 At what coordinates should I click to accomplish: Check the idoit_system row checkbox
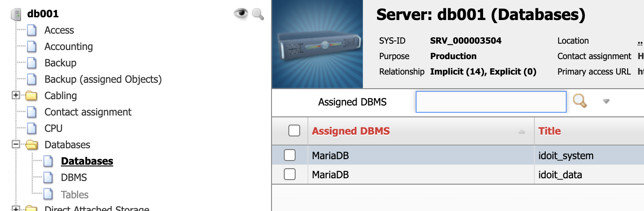(x=290, y=155)
